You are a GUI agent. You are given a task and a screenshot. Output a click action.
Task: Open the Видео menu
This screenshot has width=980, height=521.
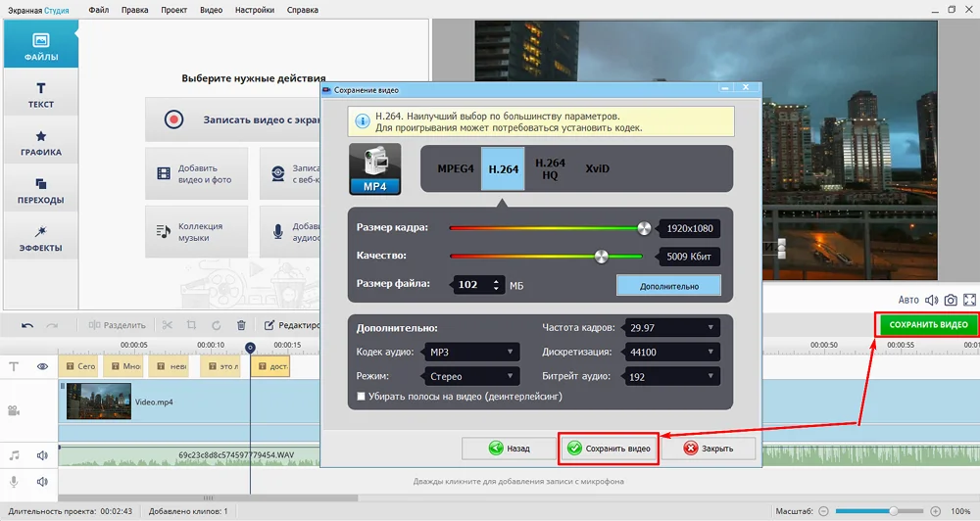click(212, 10)
